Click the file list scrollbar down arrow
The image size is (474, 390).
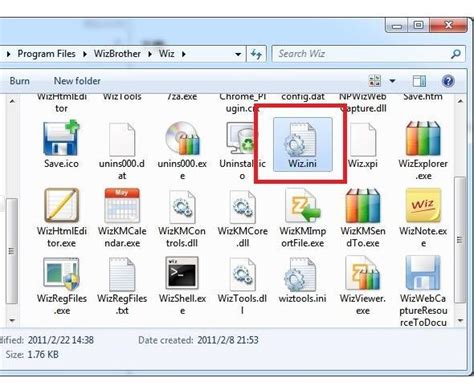click(460, 320)
